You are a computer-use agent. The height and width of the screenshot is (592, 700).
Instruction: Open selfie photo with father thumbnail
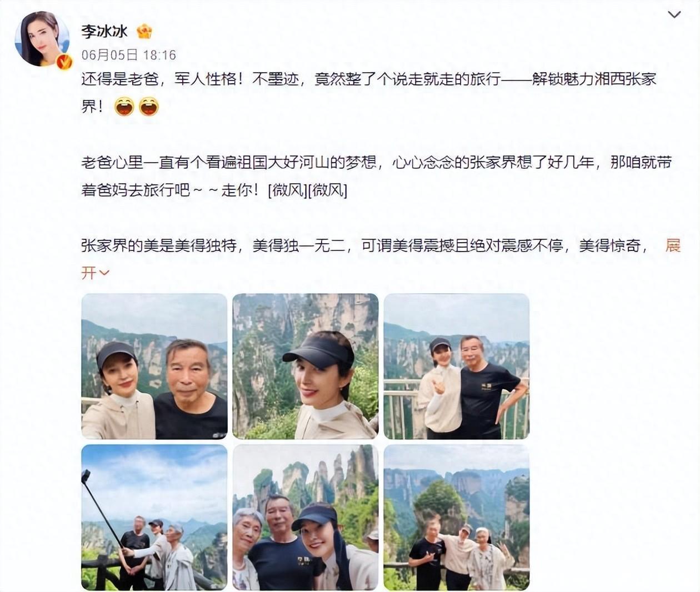(154, 367)
